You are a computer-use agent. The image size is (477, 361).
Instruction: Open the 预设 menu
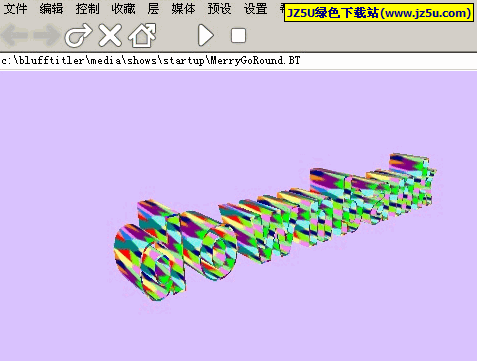(219, 9)
